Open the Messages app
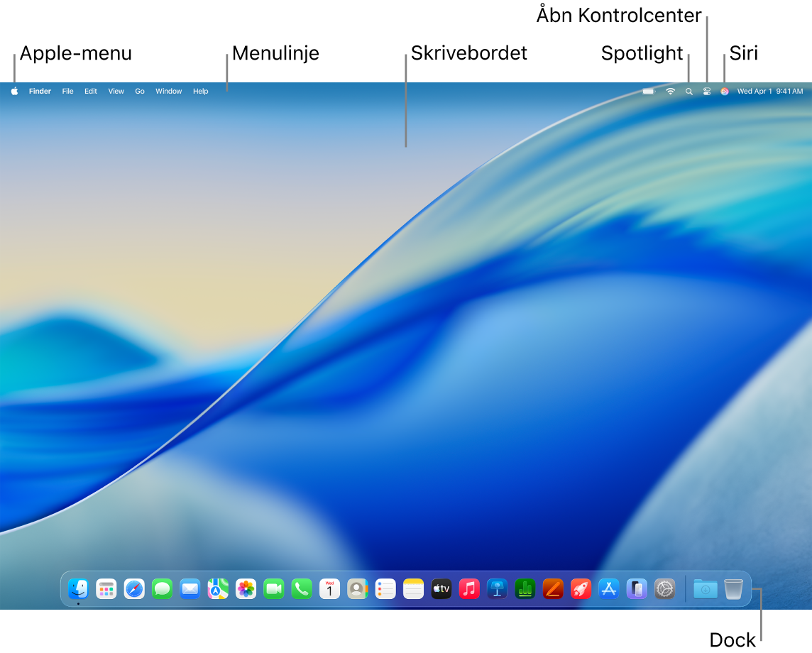The image size is (812, 653). (162, 588)
